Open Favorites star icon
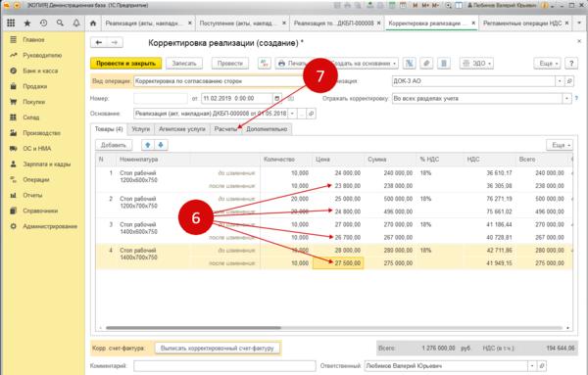Viewport: 588px width, 375px height. (x=27, y=23)
